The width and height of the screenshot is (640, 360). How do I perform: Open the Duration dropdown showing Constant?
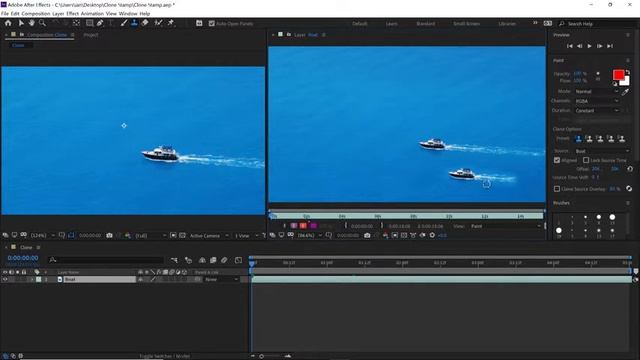click(597, 111)
